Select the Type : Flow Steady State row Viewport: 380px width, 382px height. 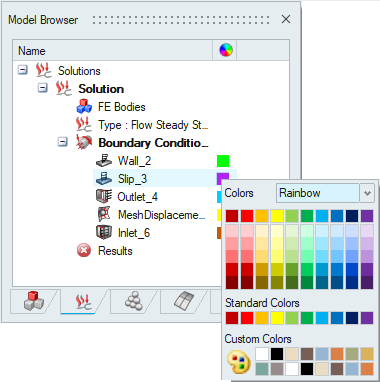coord(153,125)
